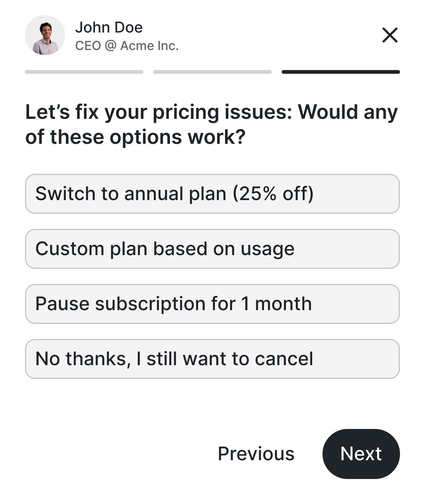Select the John Doe name label
The image size is (425, 504).
click(x=109, y=28)
